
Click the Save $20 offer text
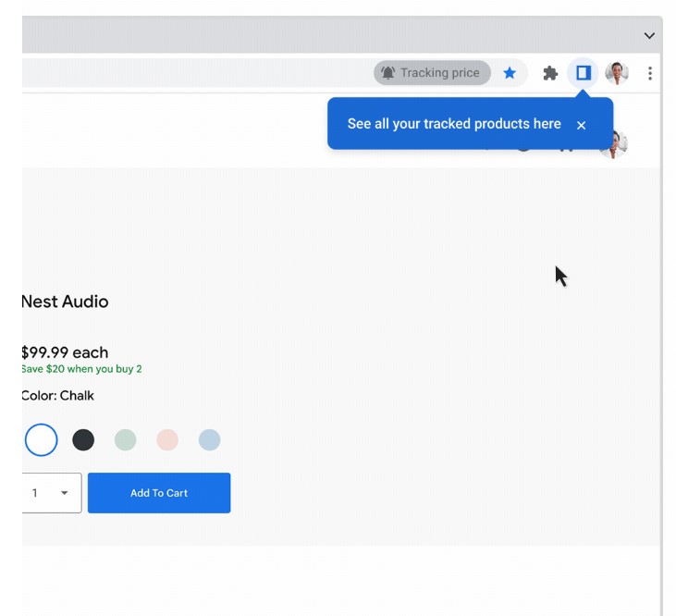(x=81, y=369)
